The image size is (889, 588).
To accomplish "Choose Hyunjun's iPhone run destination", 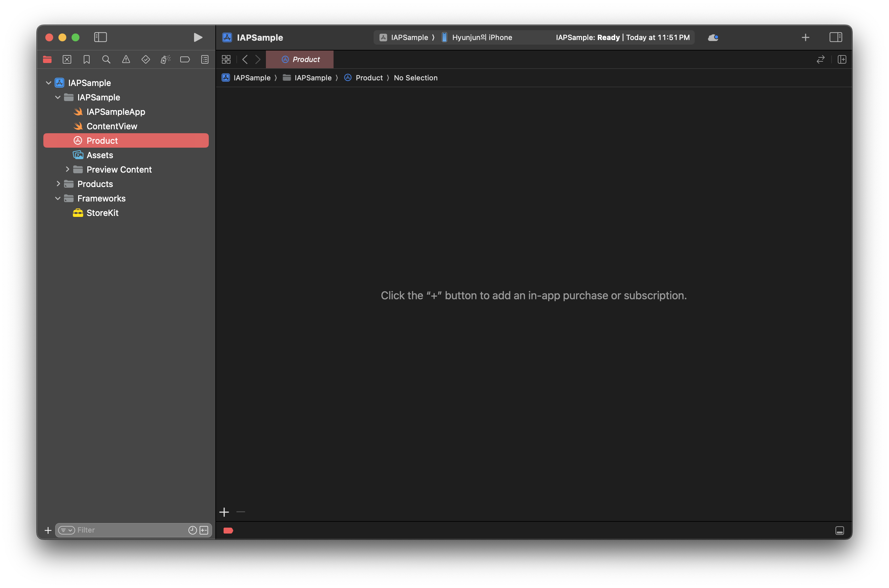I will pyautogui.click(x=481, y=37).
